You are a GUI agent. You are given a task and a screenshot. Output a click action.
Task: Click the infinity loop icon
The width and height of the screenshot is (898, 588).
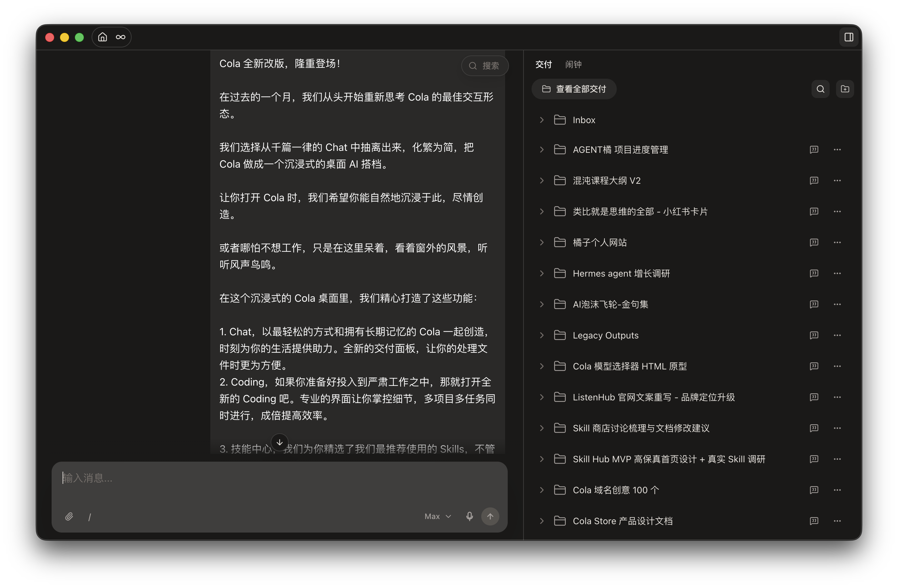[x=120, y=37]
